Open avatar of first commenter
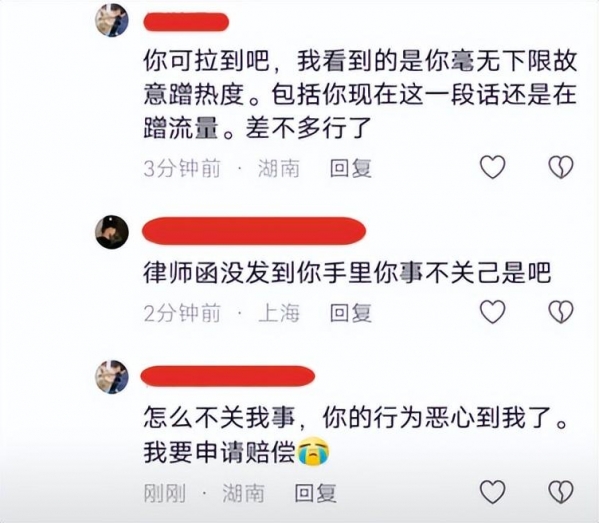 (x=112, y=21)
